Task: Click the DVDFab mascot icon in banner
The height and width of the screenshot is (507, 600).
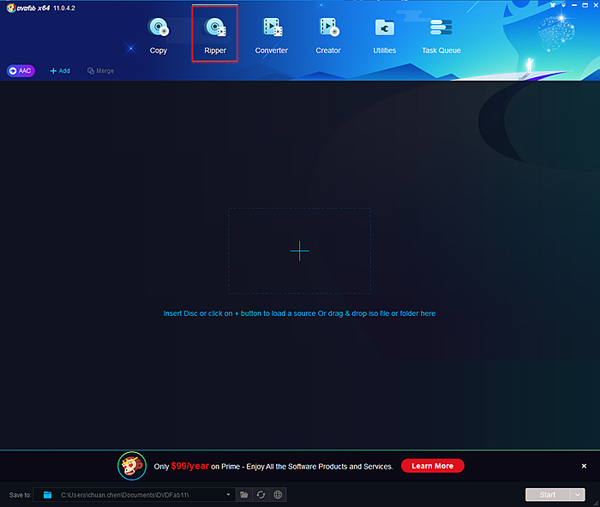Action: (132, 466)
